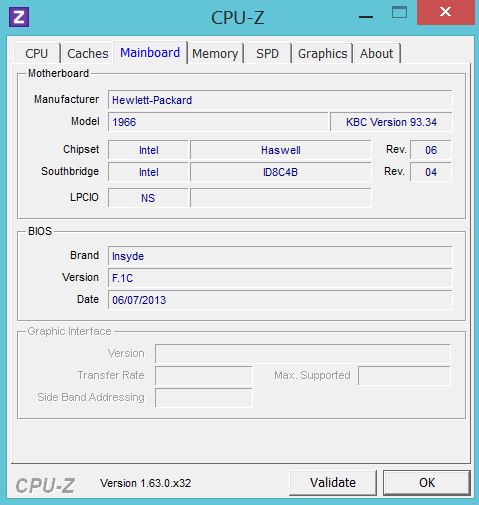Click the Transfer Rate label
This screenshot has height=505, width=479.
point(111,375)
